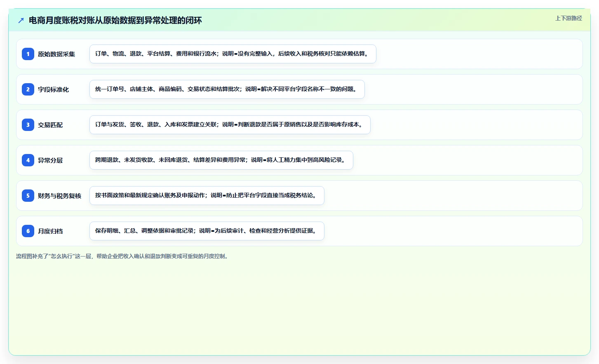Select the 月度归档 step label
Viewport: 599px width, 364px height.
pyautogui.click(x=50, y=231)
